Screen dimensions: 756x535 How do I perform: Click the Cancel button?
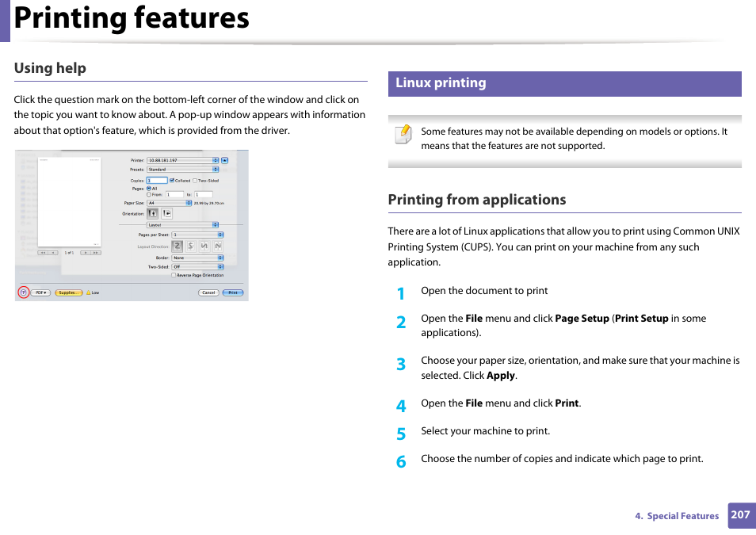point(208,292)
